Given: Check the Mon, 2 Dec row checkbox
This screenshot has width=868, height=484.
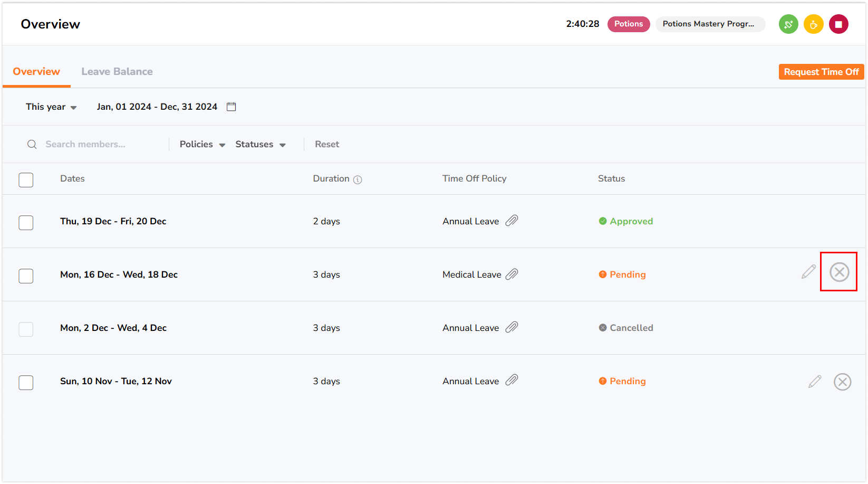Looking at the screenshot, I should pos(26,329).
